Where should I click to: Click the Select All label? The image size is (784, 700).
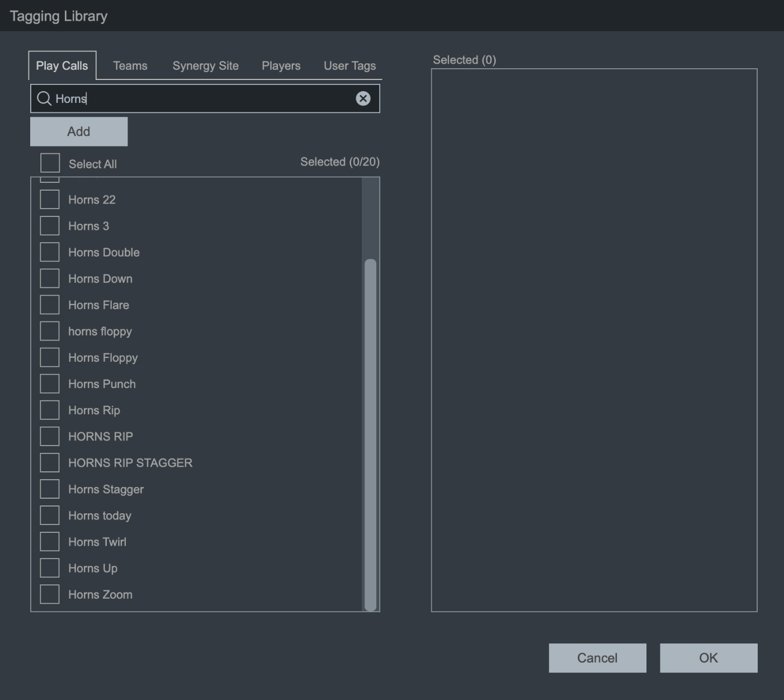point(93,164)
